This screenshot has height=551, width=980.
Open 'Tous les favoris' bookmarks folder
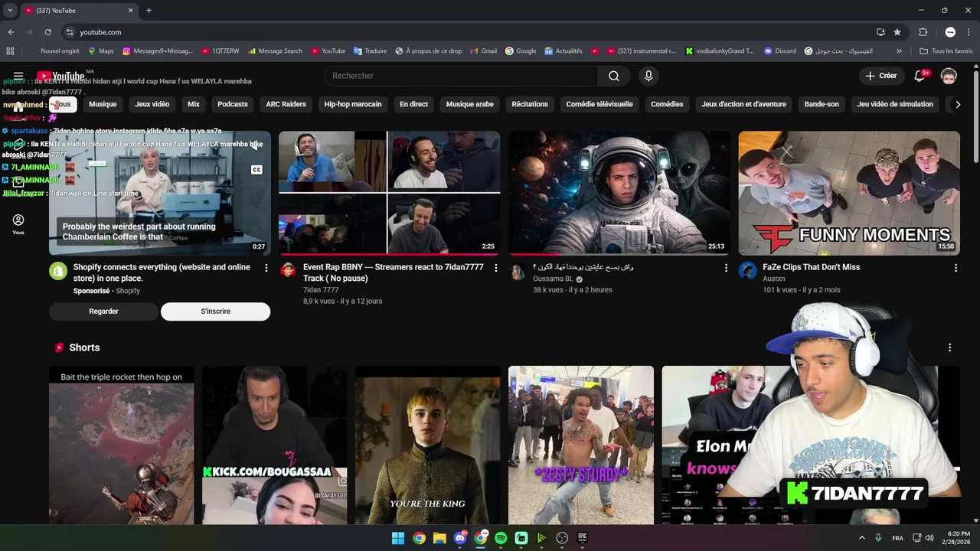tap(946, 51)
